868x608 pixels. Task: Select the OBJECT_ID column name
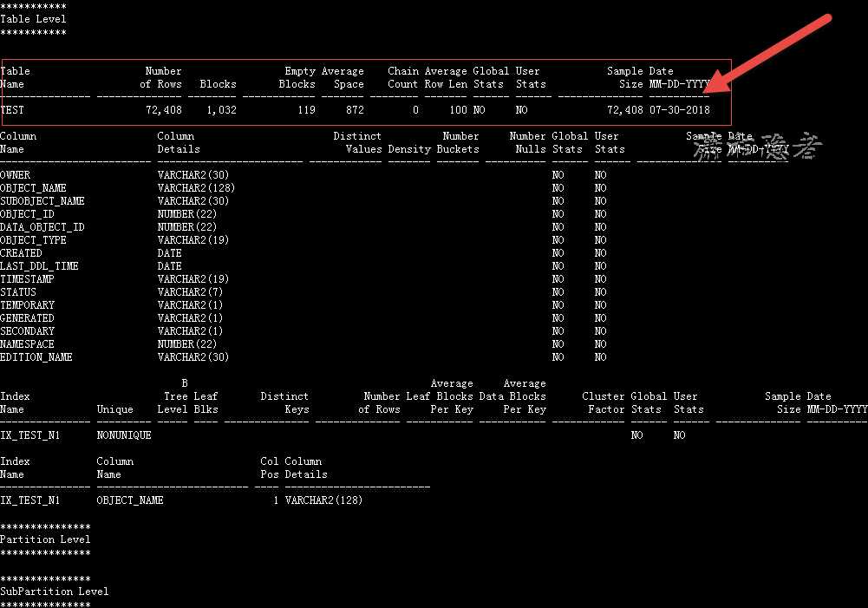(x=27, y=214)
